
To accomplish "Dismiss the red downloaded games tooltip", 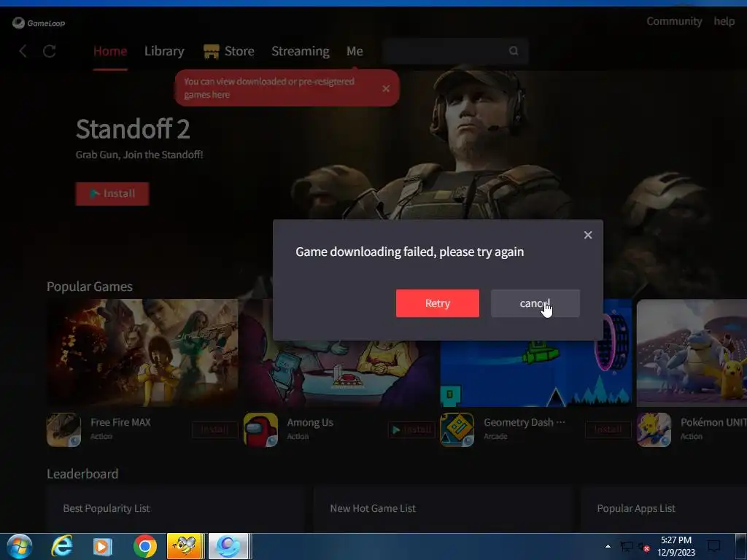I will coord(386,88).
